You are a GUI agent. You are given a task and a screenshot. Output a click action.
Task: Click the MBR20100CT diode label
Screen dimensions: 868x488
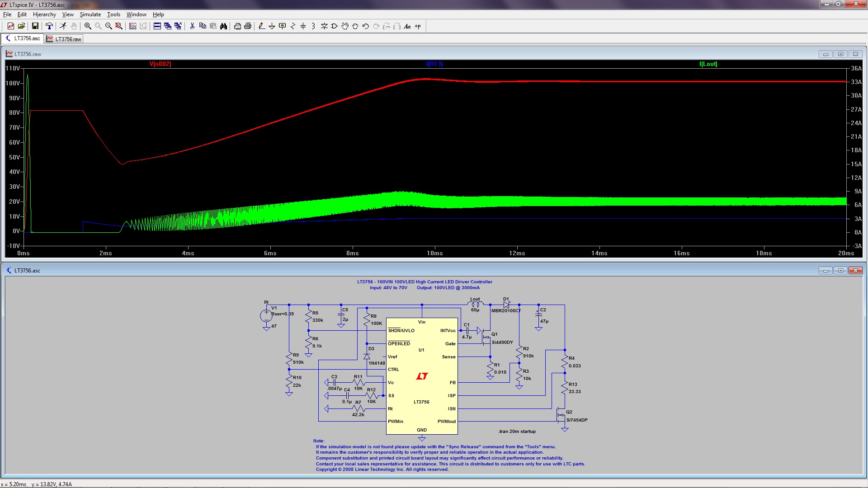(x=506, y=311)
